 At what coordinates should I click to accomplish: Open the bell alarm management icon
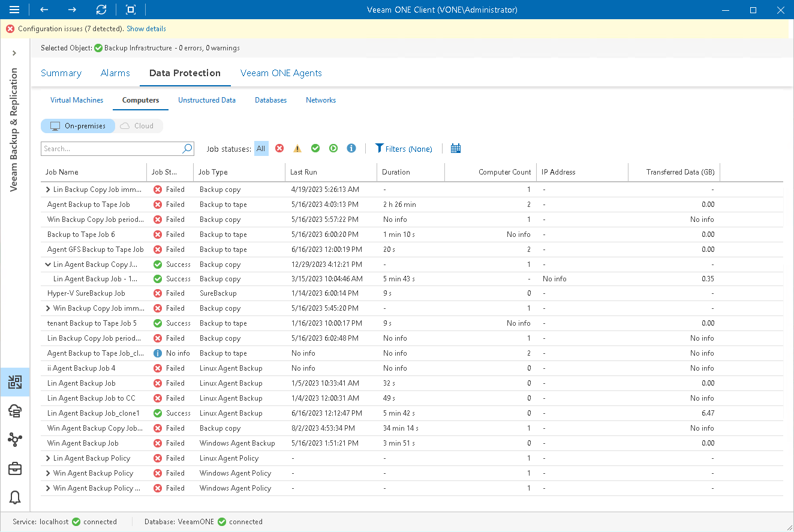tap(15, 497)
